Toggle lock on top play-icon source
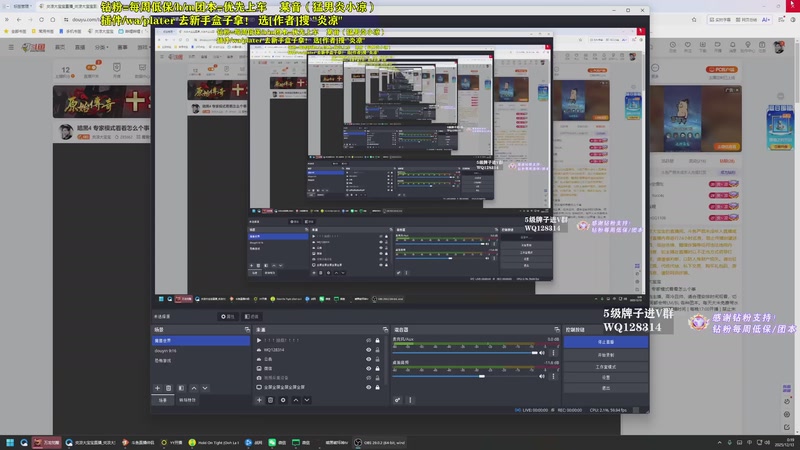 click(x=378, y=340)
